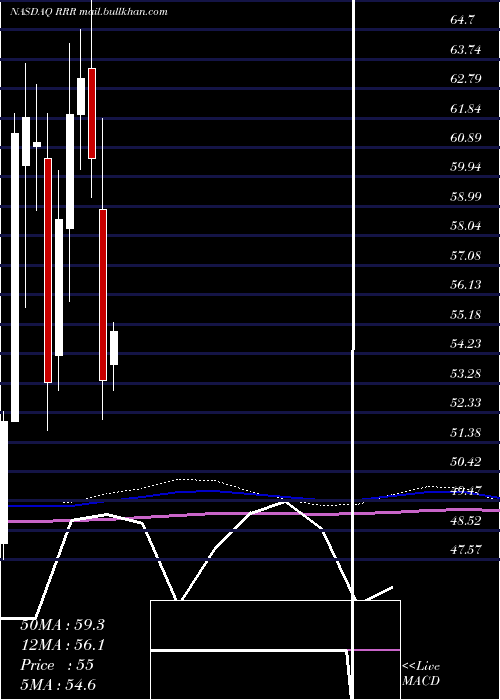
Task: Click the long red candlestick near 53.28
Action: (x=103, y=295)
